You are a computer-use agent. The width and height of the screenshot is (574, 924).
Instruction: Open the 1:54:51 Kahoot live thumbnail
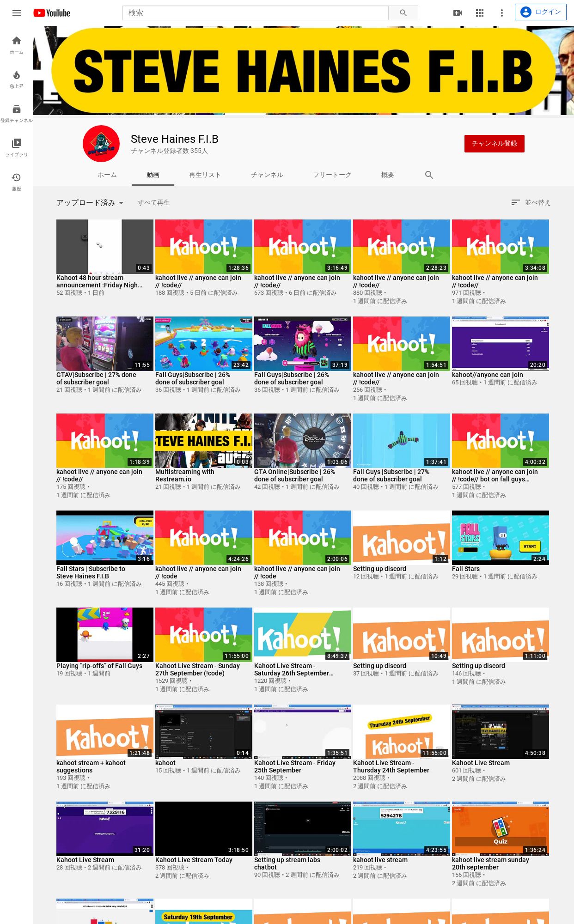coord(402,344)
